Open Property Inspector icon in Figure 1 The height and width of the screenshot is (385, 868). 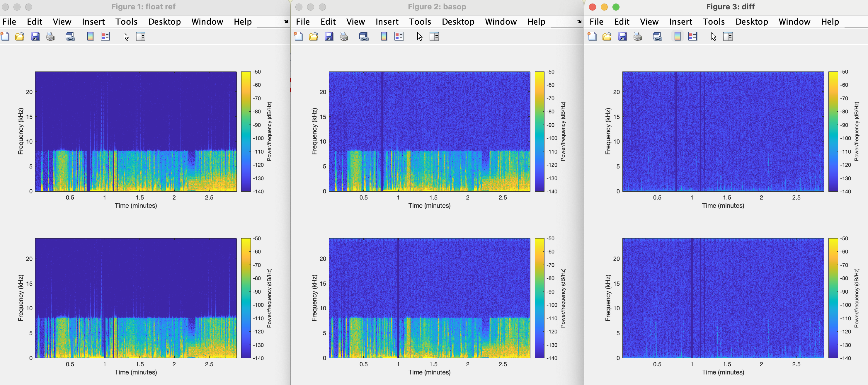coord(140,36)
